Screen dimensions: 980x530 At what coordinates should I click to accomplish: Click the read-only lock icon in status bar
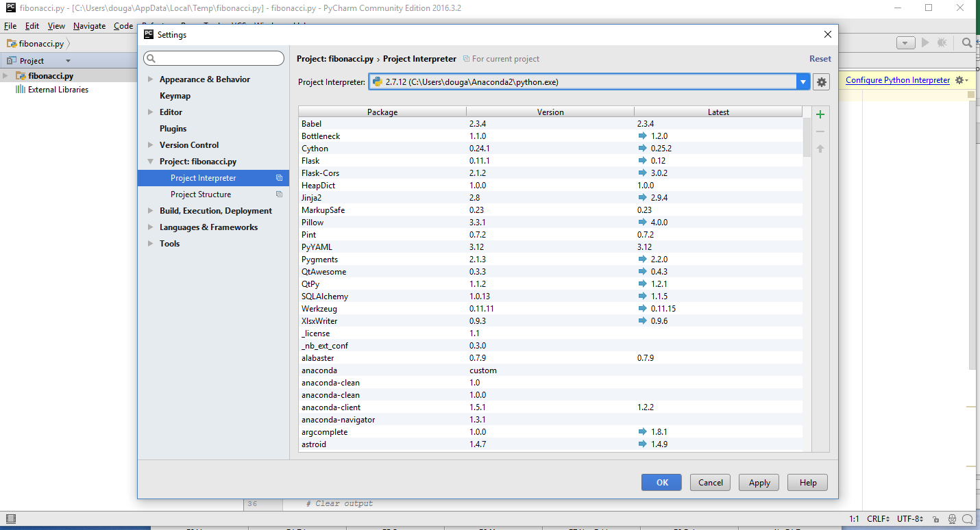click(935, 519)
